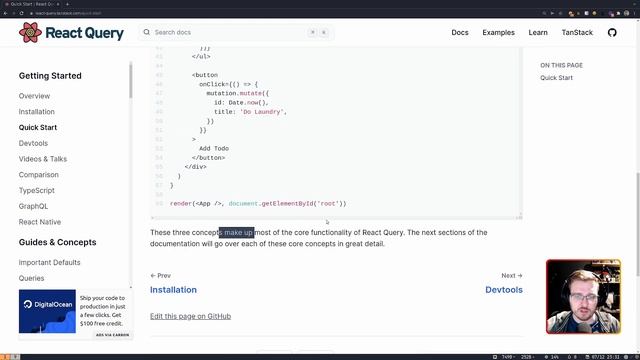Viewport: 640px width, 360px height.
Task: Open TypeScript in sidebar
Action: click(36, 191)
